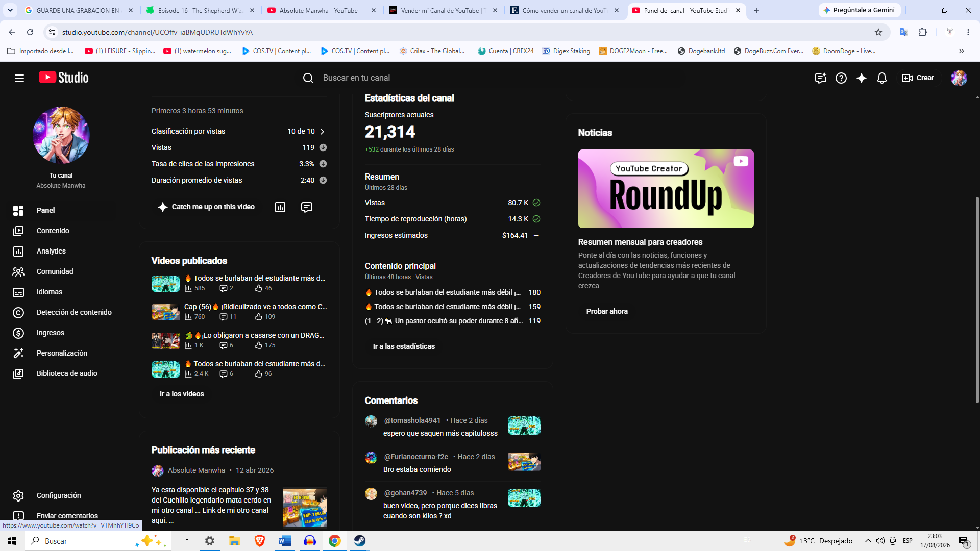The image size is (980, 551).
Task: Click Probar ahora in Noticias
Action: 607,311
